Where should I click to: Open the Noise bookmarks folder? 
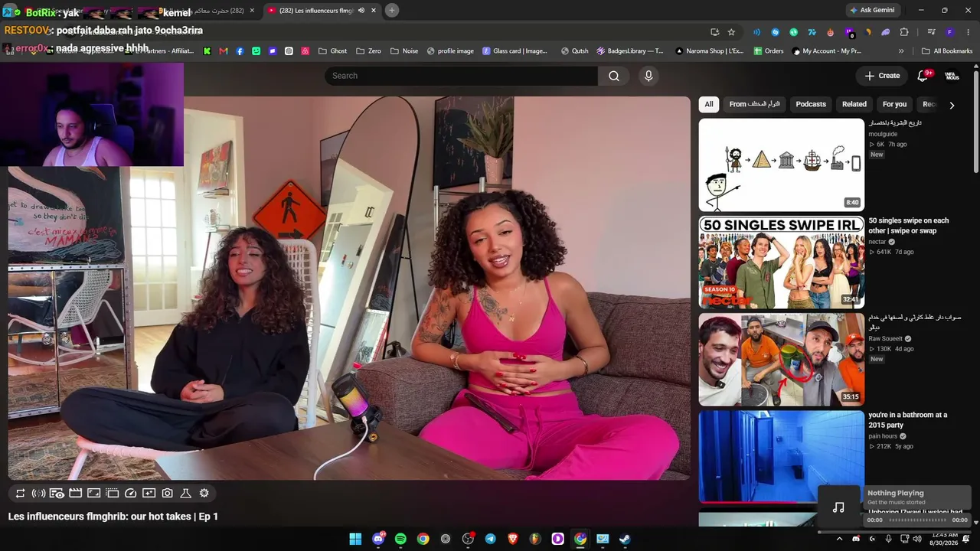tap(404, 51)
